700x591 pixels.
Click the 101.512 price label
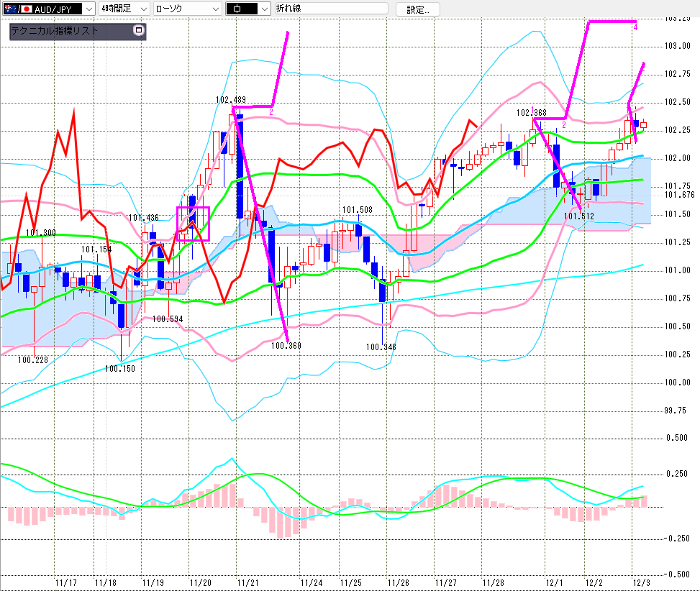[578, 216]
